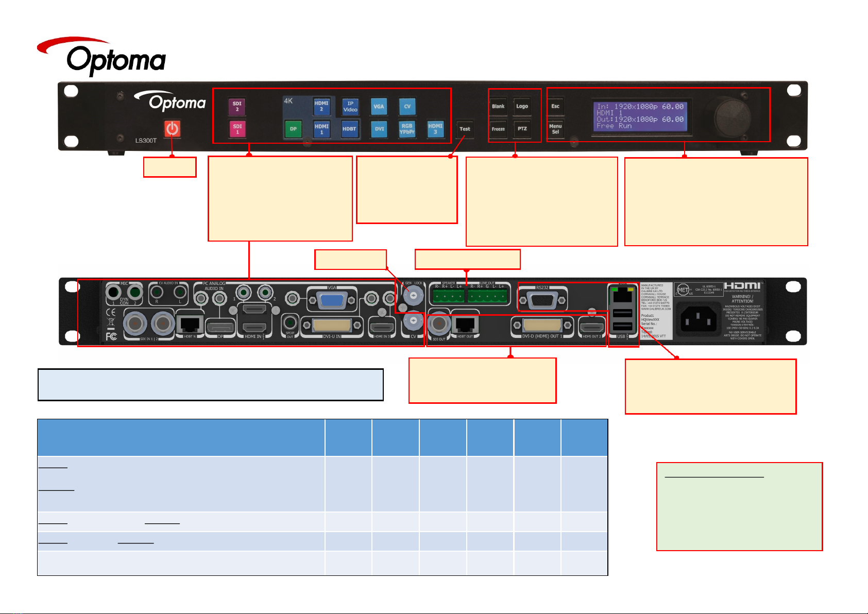Click the MIC 1 jack on the rear panel

point(114,293)
